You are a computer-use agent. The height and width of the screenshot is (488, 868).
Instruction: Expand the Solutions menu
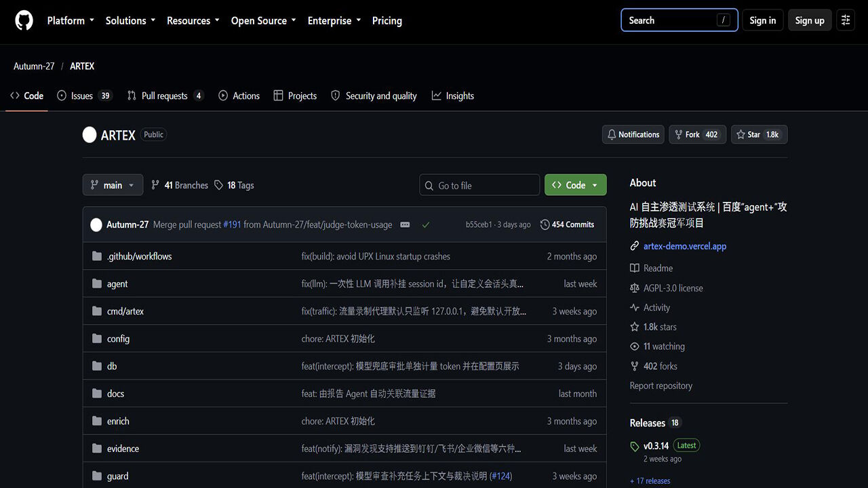pyautogui.click(x=130, y=20)
